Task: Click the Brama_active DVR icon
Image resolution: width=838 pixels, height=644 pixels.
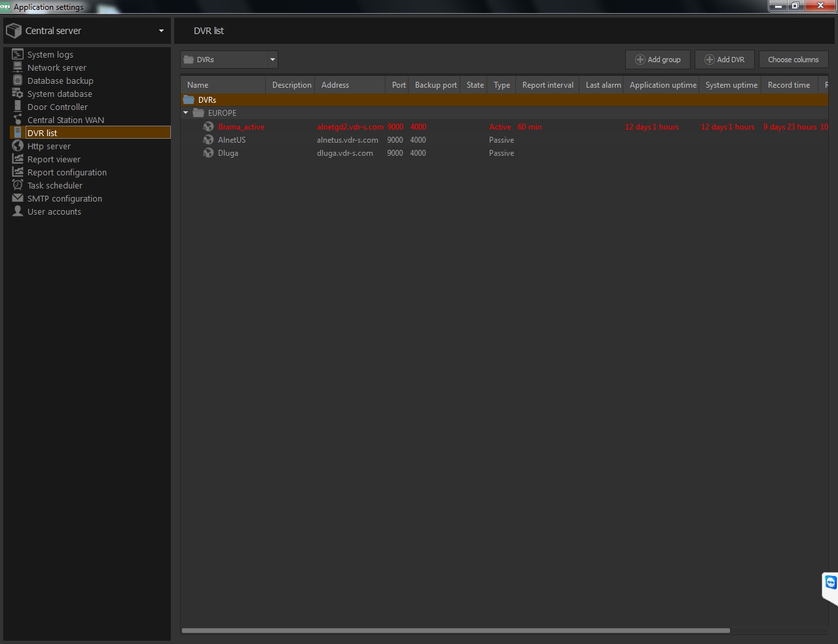Action: (x=208, y=127)
